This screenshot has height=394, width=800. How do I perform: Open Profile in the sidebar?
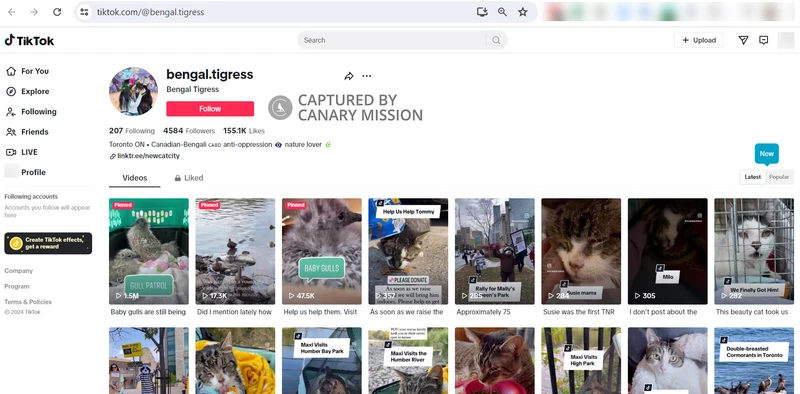(x=25, y=172)
